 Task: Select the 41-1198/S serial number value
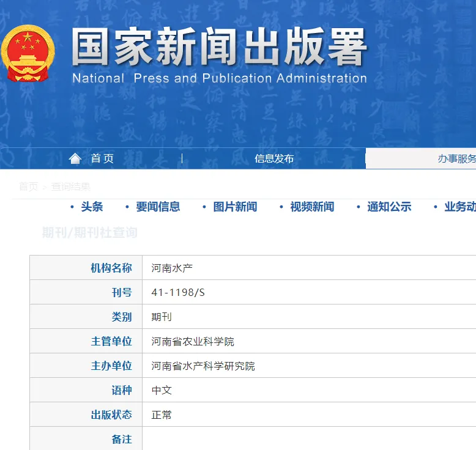(178, 292)
